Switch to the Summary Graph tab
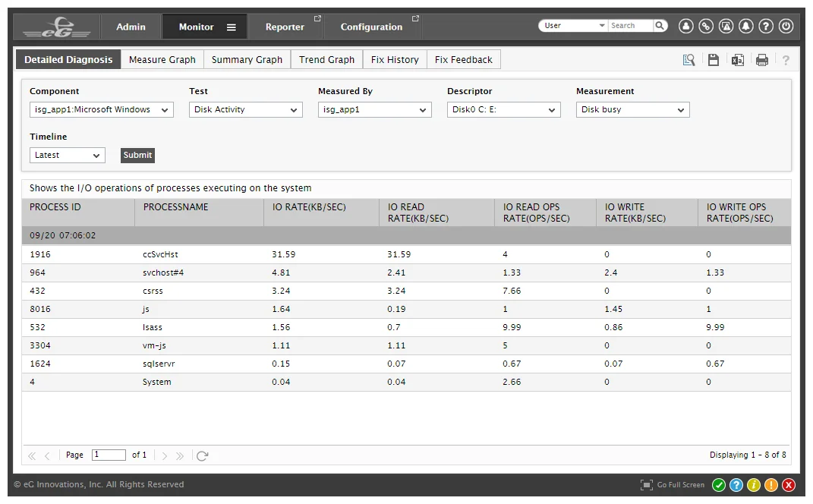This screenshot has height=504, width=813. pos(247,60)
